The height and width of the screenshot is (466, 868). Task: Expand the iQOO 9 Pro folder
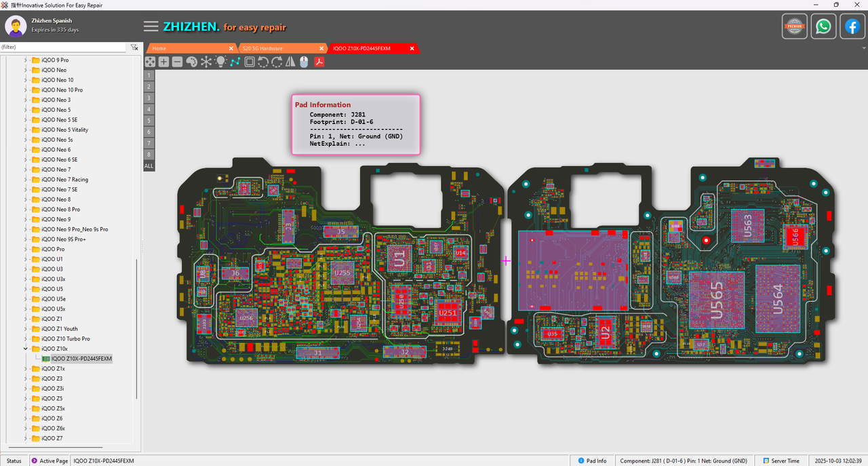(x=26, y=60)
